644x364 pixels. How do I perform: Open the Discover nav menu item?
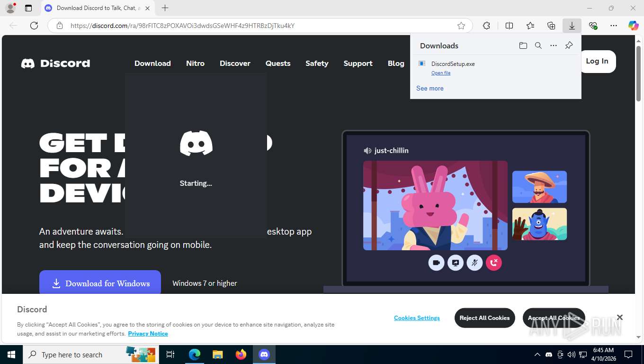click(x=235, y=63)
